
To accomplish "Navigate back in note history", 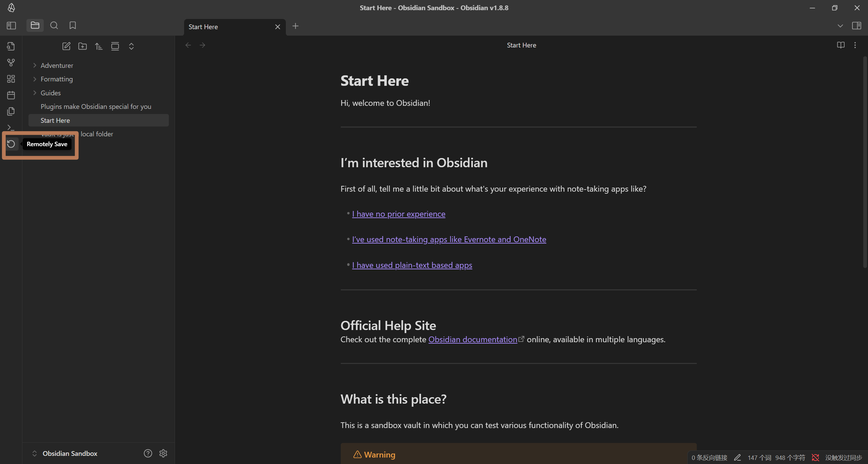I will click(188, 45).
